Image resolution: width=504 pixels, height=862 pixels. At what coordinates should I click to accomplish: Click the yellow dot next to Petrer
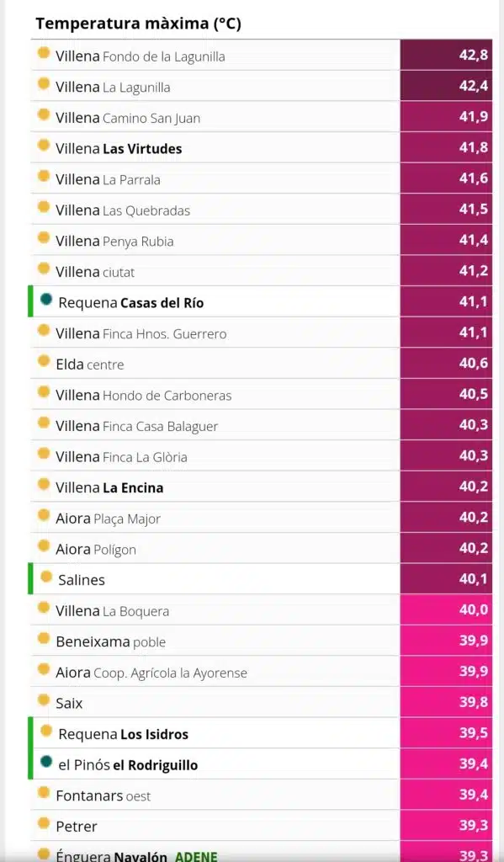(x=44, y=823)
